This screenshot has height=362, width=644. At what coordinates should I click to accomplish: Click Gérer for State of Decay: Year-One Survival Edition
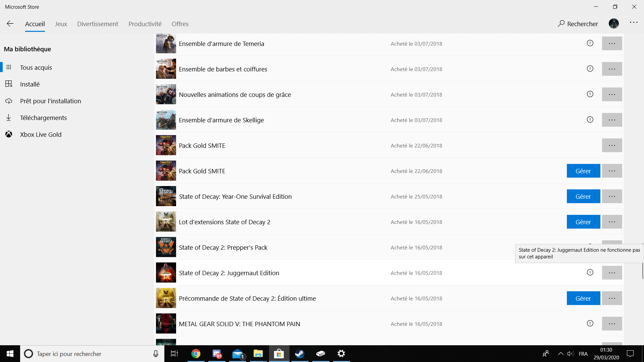click(583, 196)
